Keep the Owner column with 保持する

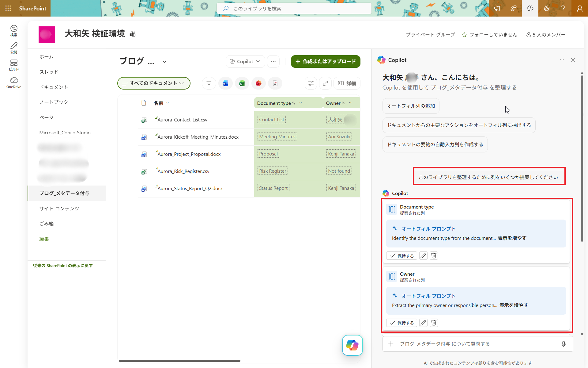[401, 323]
